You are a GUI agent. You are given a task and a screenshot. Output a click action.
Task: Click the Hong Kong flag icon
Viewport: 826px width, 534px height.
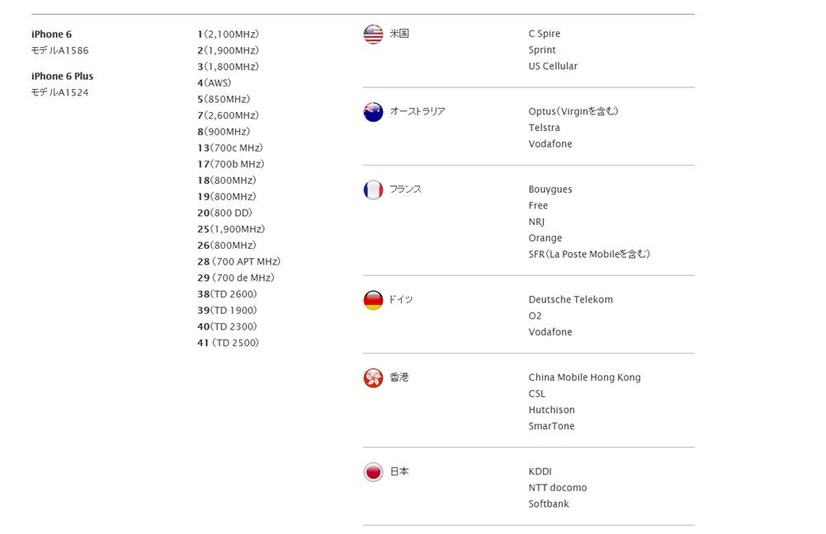[x=373, y=378]
